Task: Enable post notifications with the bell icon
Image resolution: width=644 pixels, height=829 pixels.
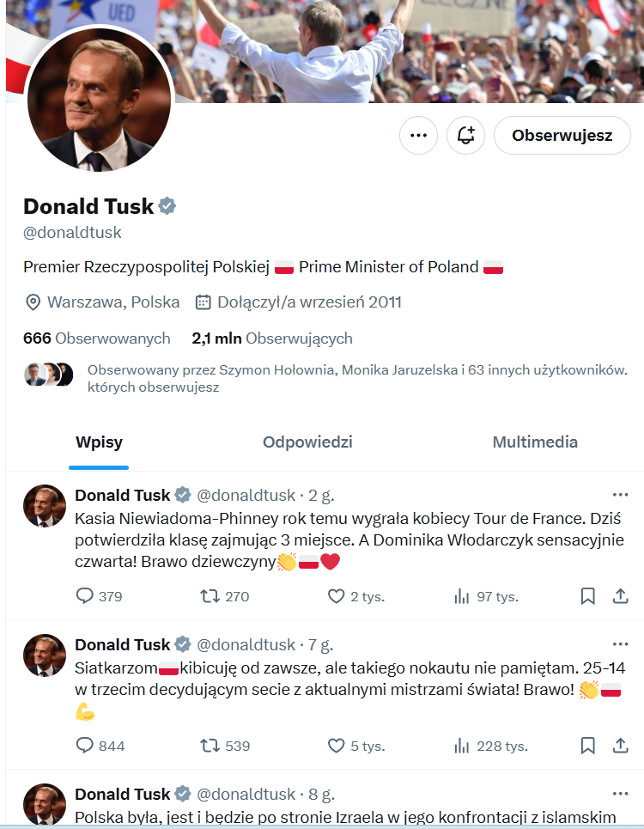Action: click(466, 136)
